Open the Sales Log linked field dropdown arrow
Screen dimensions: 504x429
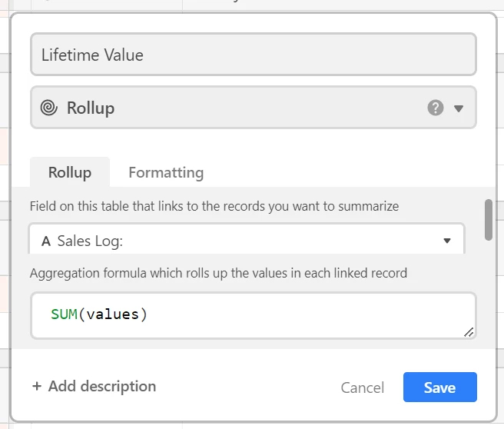447,241
